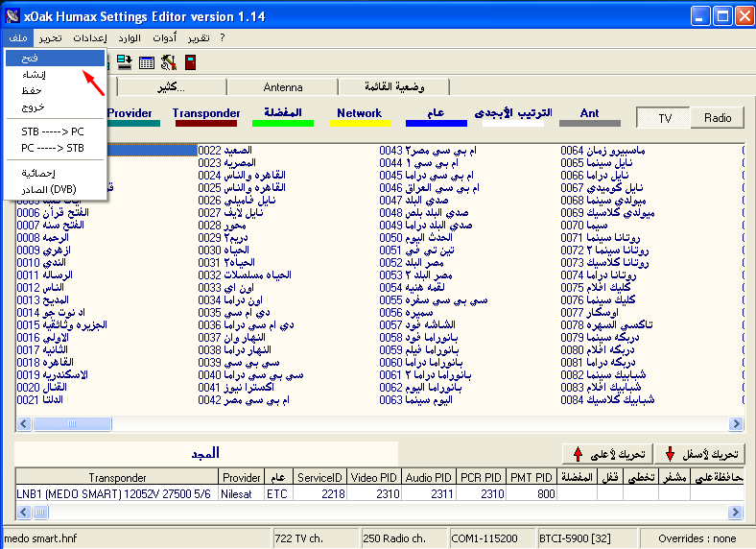Open the إعدادات (Settings) menu
The width and height of the screenshot is (756, 549).
pos(90,37)
